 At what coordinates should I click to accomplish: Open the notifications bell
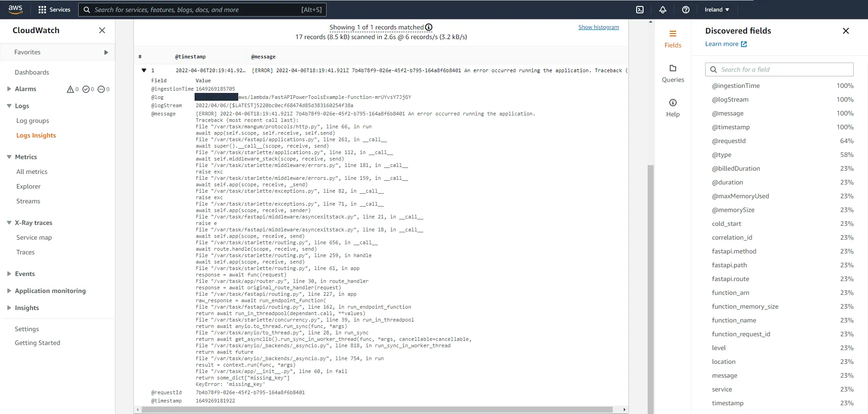pyautogui.click(x=662, y=9)
